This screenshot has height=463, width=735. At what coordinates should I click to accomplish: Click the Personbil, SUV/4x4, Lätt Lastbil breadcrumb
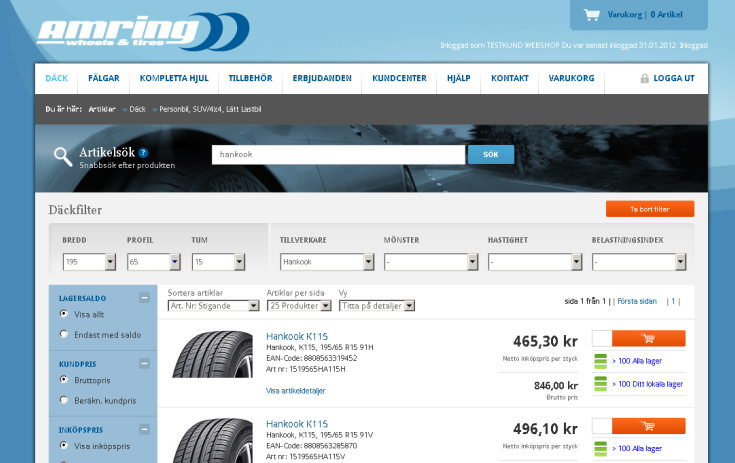(210, 109)
